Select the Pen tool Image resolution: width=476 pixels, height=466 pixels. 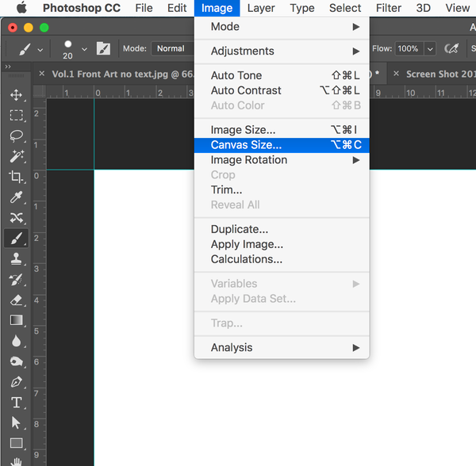point(16,382)
